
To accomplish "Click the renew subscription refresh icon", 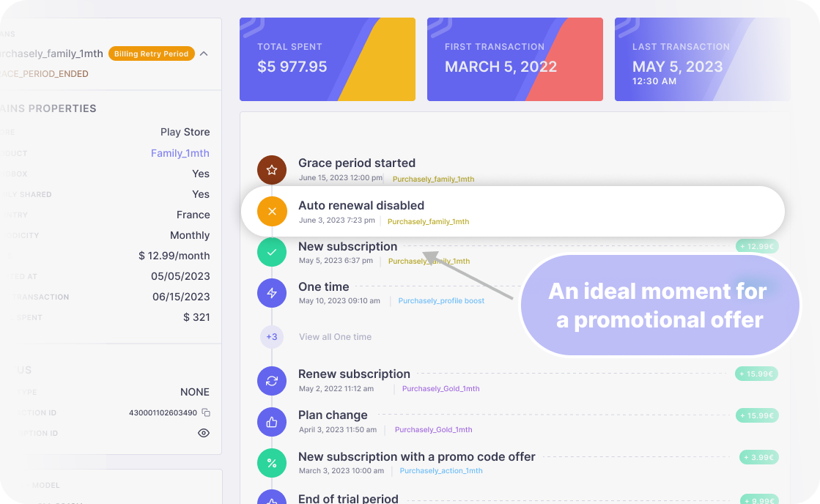I will pos(272,380).
